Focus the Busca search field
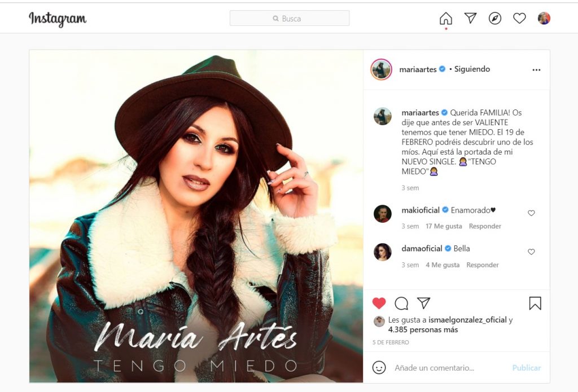 [290, 18]
